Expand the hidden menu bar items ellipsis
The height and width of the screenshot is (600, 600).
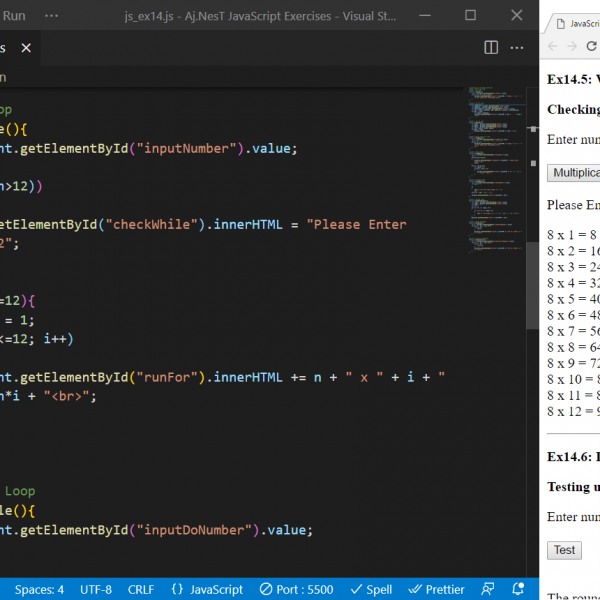point(52,16)
